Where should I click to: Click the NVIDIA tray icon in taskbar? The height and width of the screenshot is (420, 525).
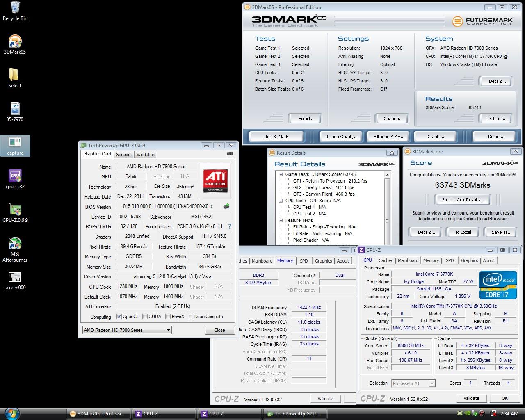[466, 413]
